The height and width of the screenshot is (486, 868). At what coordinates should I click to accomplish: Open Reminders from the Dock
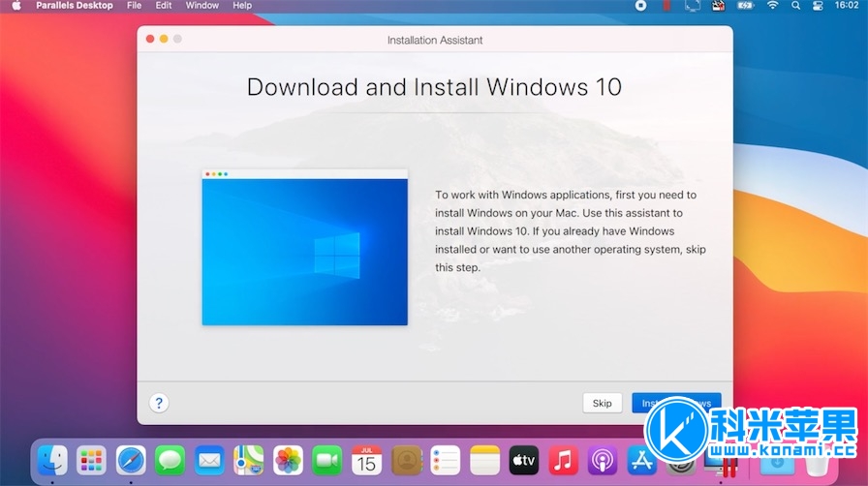click(x=445, y=461)
